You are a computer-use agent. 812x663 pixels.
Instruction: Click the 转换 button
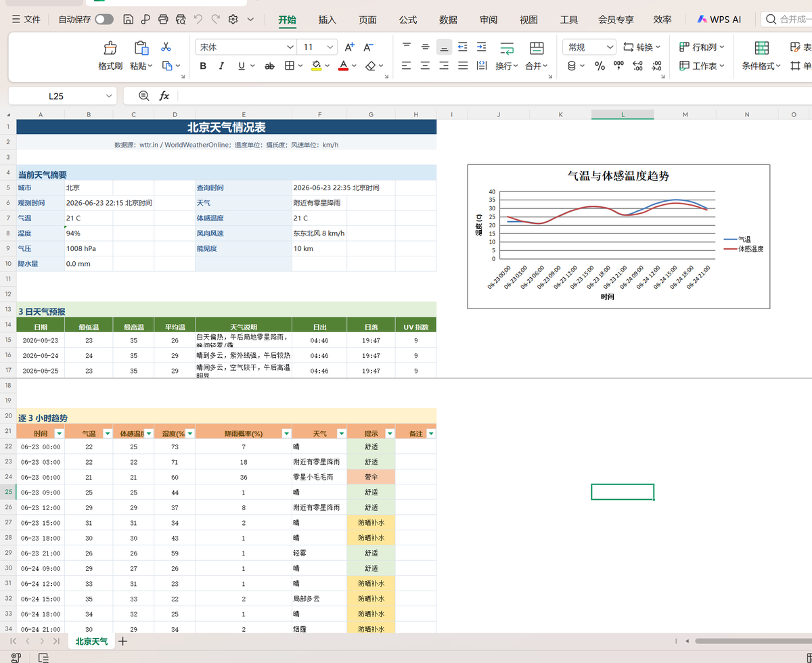click(641, 47)
